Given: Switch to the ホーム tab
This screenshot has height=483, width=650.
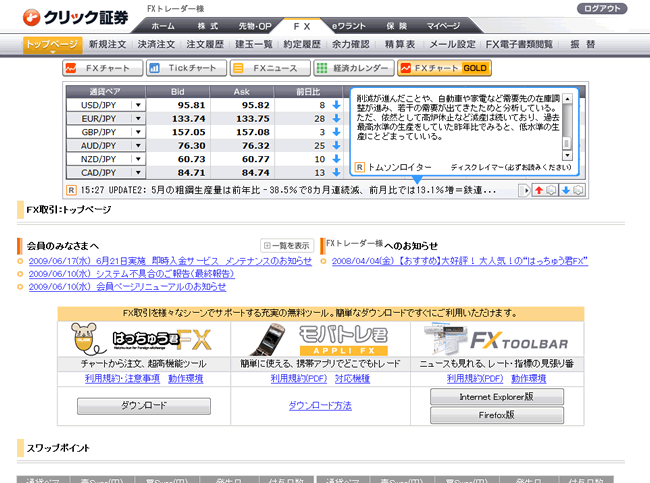Looking at the screenshot, I should coord(163,26).
